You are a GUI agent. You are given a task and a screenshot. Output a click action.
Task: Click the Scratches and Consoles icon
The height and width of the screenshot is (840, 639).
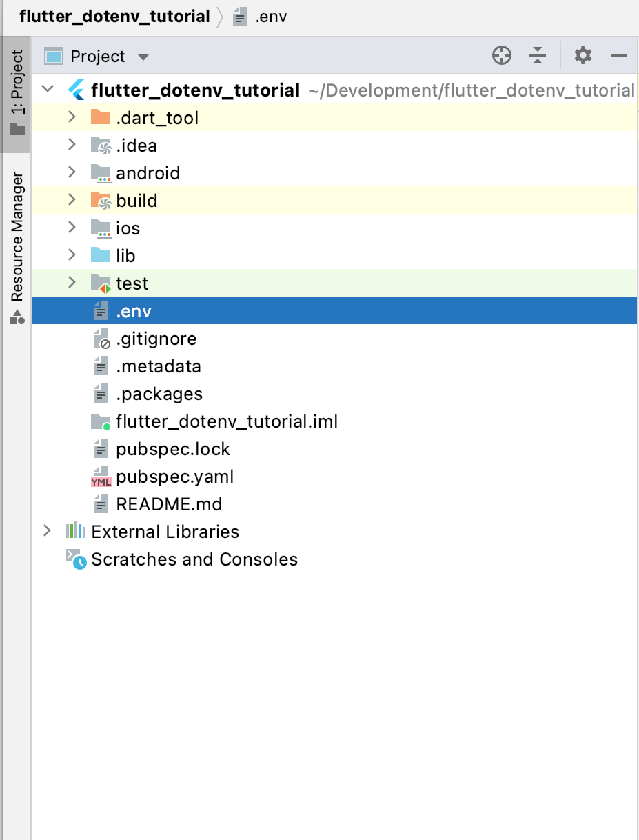(76, 559)
